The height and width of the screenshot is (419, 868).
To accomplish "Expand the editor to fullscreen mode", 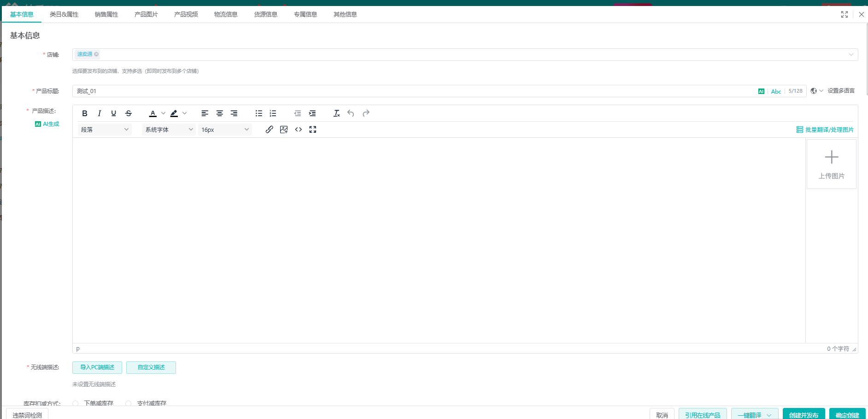I will (x=313, y=130).
